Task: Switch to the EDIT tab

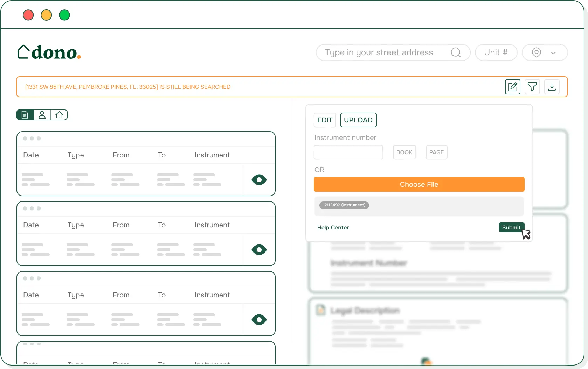Action: pos(325,120)
